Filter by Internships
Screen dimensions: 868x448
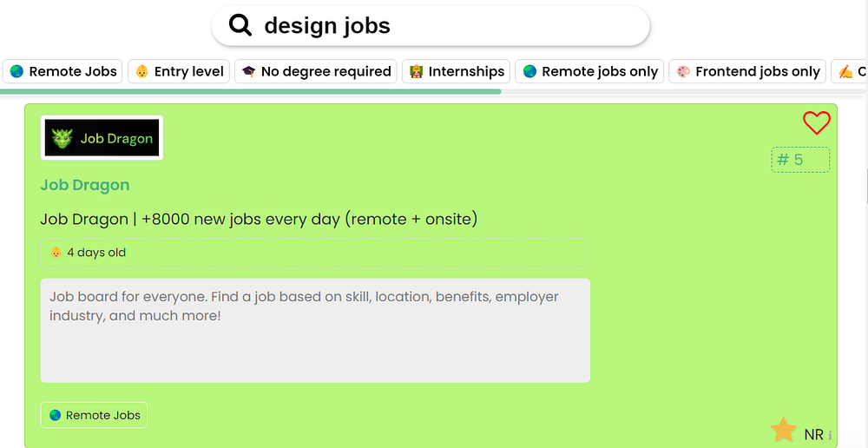pyautogui.click(x=456, y=72)
